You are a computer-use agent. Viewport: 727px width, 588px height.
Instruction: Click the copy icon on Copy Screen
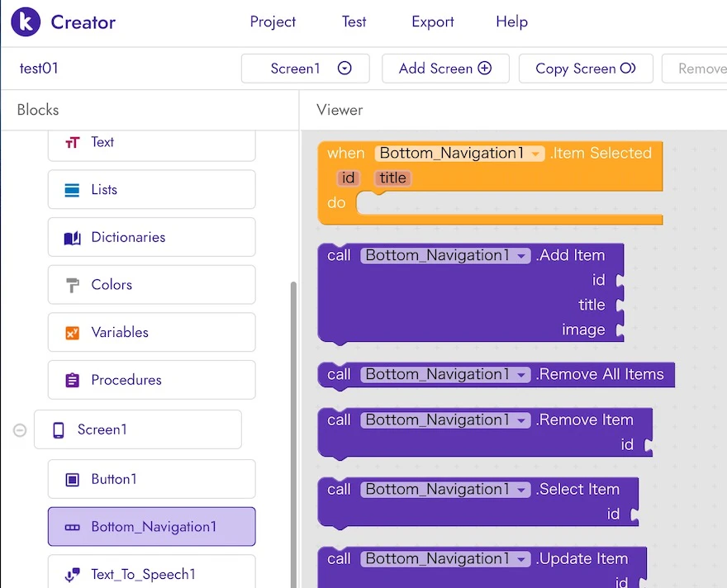[x=628, y=68]
